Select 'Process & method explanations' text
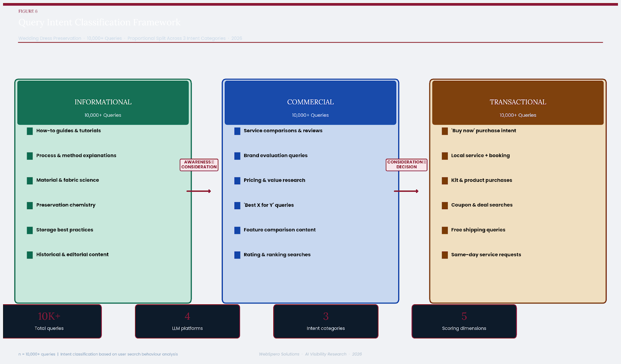The height and width of the screenshot is (364, 621). pos(76,156)
